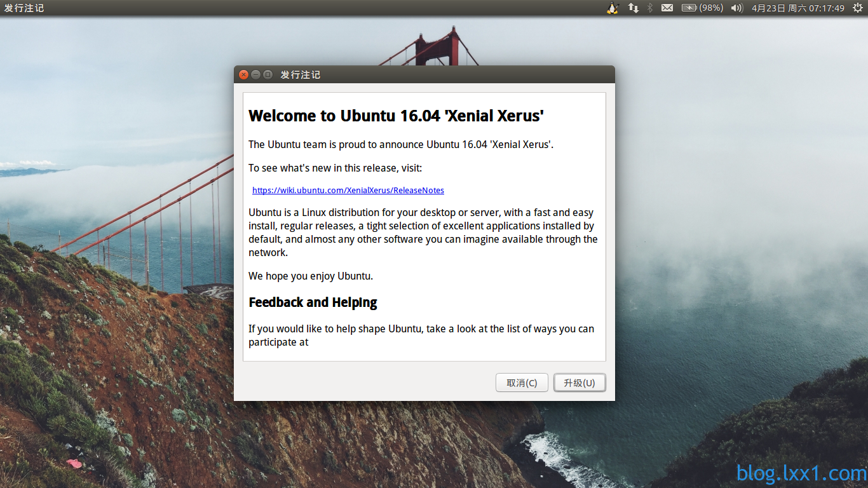The height and width of the screenshot is (488, 868).
Task: Open the network up/down arrows indicator
Action: tap(634, 8)
